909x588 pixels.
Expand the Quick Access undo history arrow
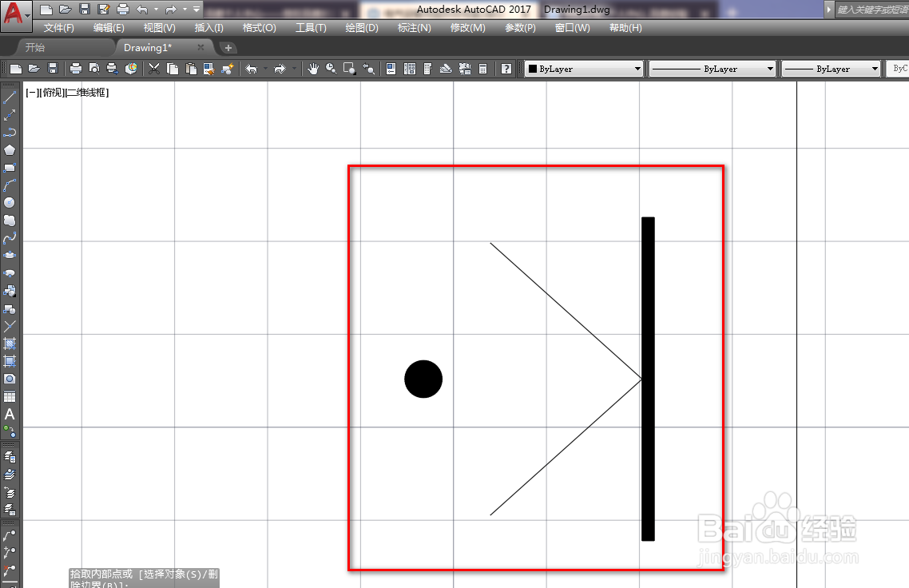[156, 10]
